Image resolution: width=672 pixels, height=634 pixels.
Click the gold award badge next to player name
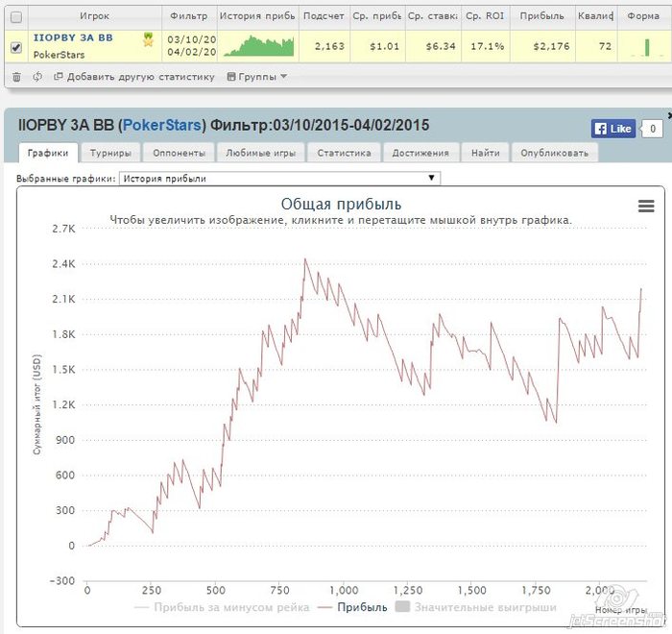[148, 40]
